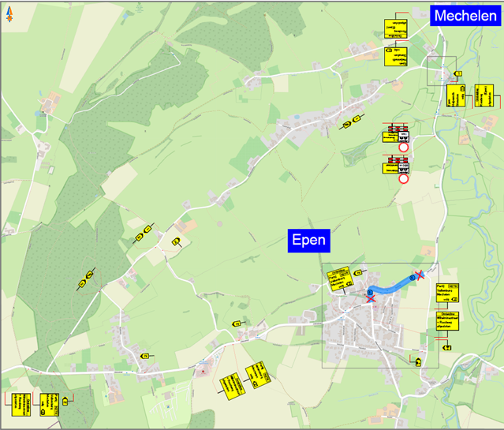Click the red X at blue route's west end
This screenshot has width=504, height=430.
coord(370,297)
